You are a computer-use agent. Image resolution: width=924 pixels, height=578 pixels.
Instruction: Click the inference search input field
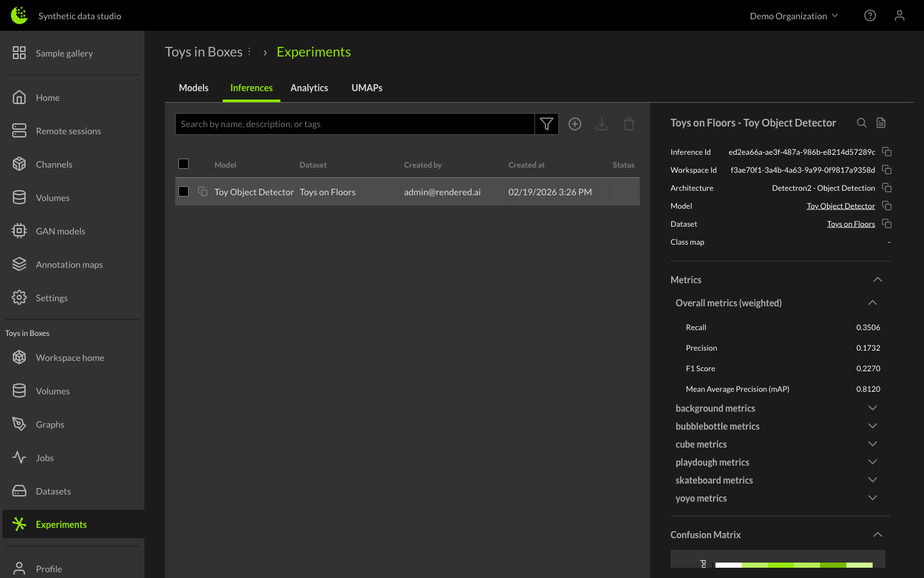(x=355, y=124)
